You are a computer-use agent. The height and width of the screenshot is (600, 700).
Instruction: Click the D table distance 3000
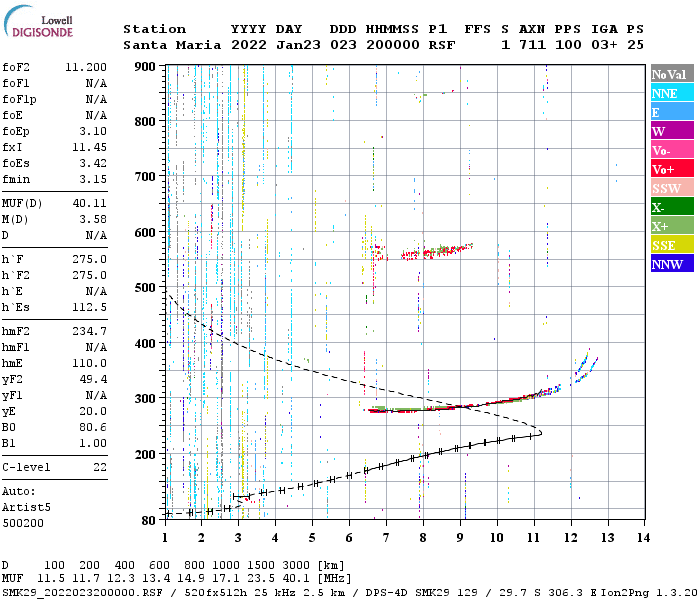tap(296, 566)
